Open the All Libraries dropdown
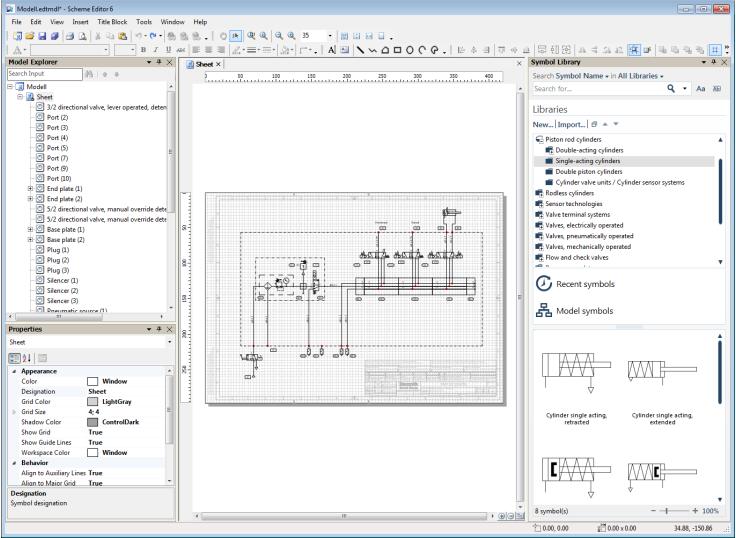This screenshot has width=736, height=538. pos(641,76)
